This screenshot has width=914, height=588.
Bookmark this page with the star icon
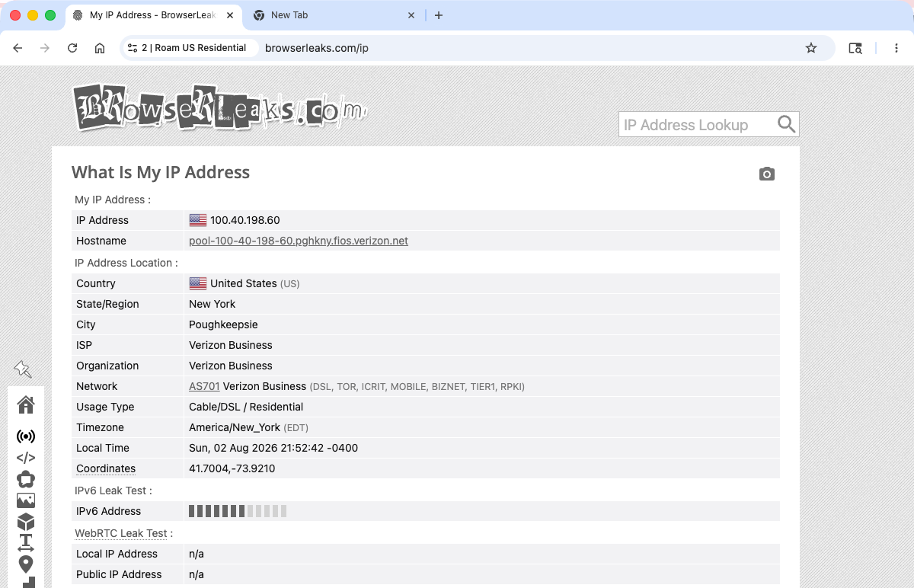click(811, 48)
